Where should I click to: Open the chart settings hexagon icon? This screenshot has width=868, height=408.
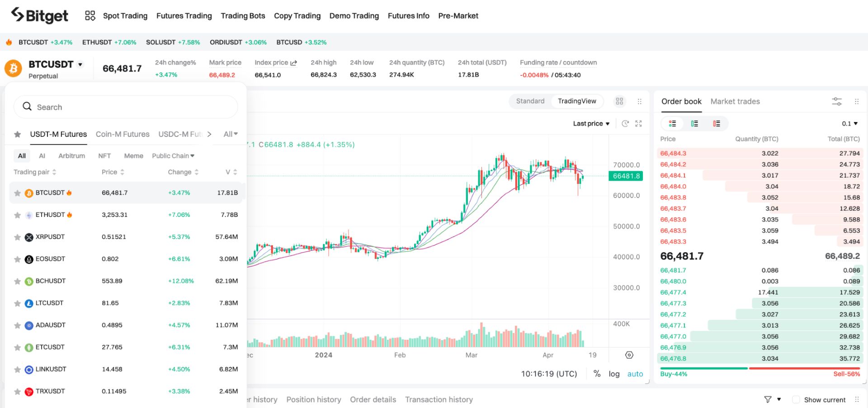pyautogui.click(x=629, y=355)
